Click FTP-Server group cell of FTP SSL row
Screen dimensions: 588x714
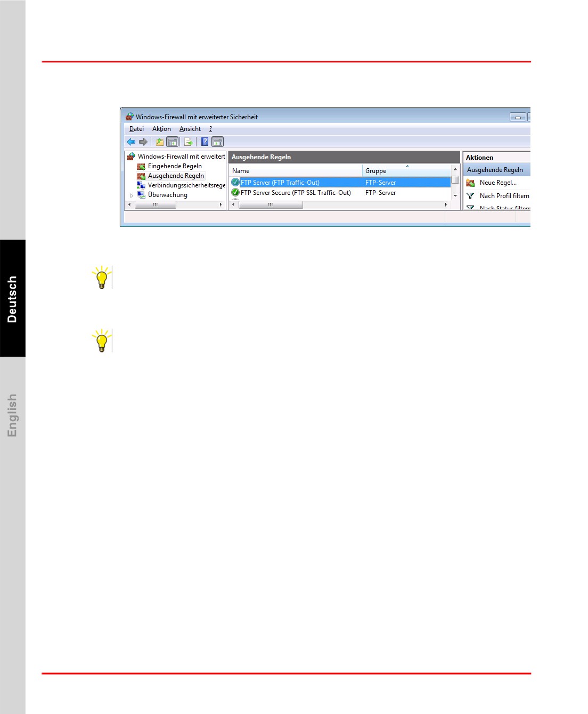point(380,193)
